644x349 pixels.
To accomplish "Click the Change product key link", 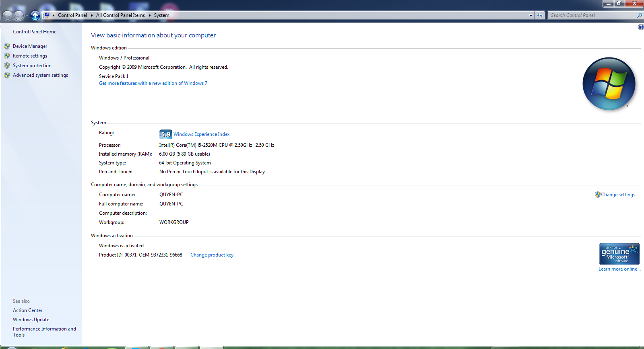I will pyautogui.click(x=212, y=255).
